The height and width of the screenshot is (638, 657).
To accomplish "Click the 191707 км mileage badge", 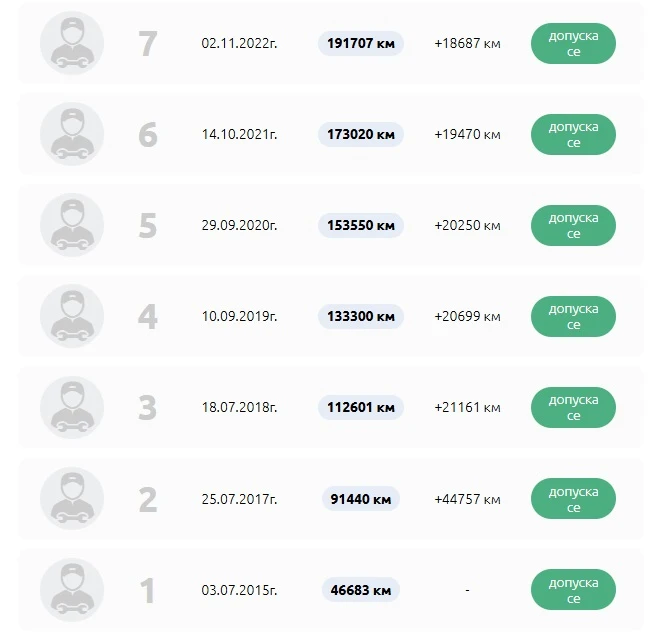I will (x=361, y=44).
